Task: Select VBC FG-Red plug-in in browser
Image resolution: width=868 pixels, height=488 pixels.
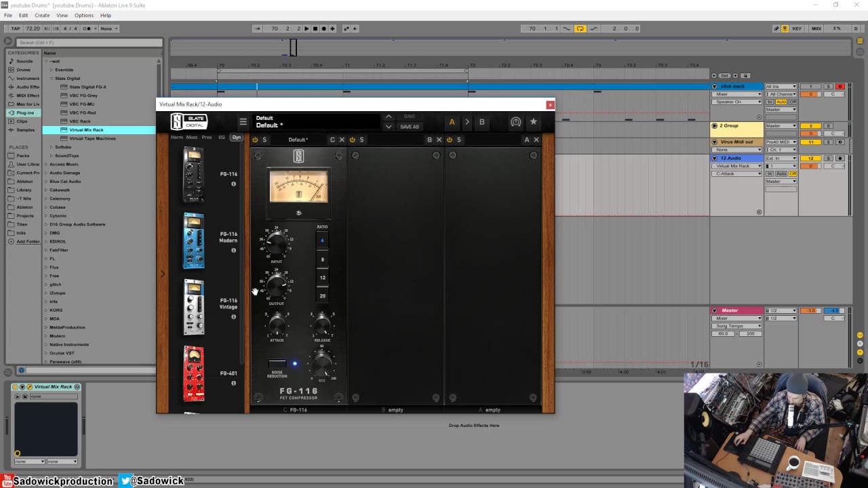Action: (83, 113)
